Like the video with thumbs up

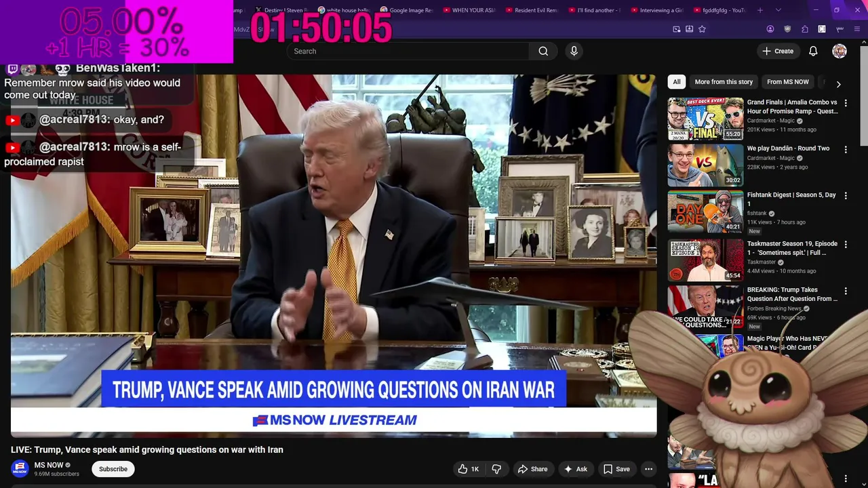tap(469, 469)
